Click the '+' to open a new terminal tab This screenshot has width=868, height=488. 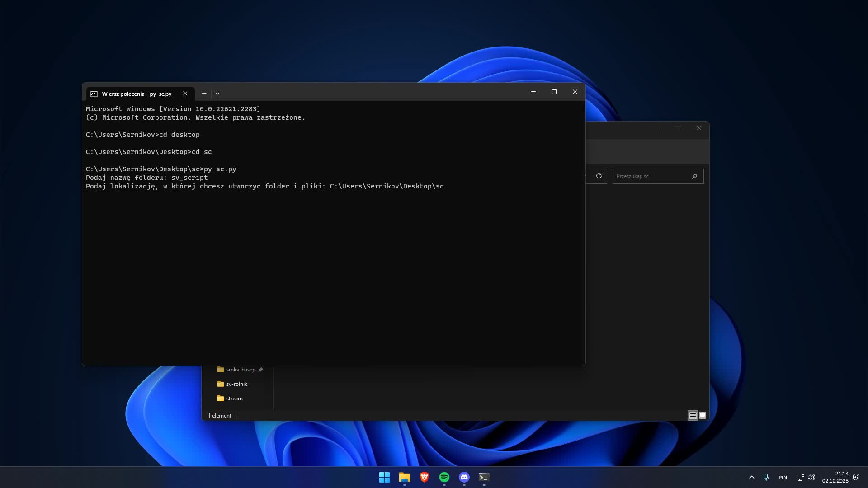pyautogui.click(x=204, y=93)
